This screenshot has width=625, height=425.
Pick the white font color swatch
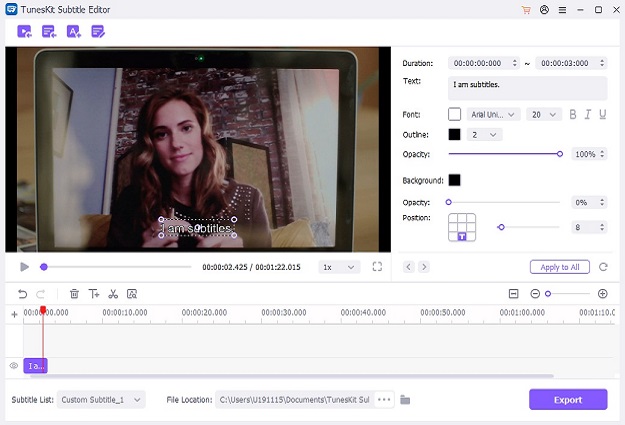coord(454,114)
